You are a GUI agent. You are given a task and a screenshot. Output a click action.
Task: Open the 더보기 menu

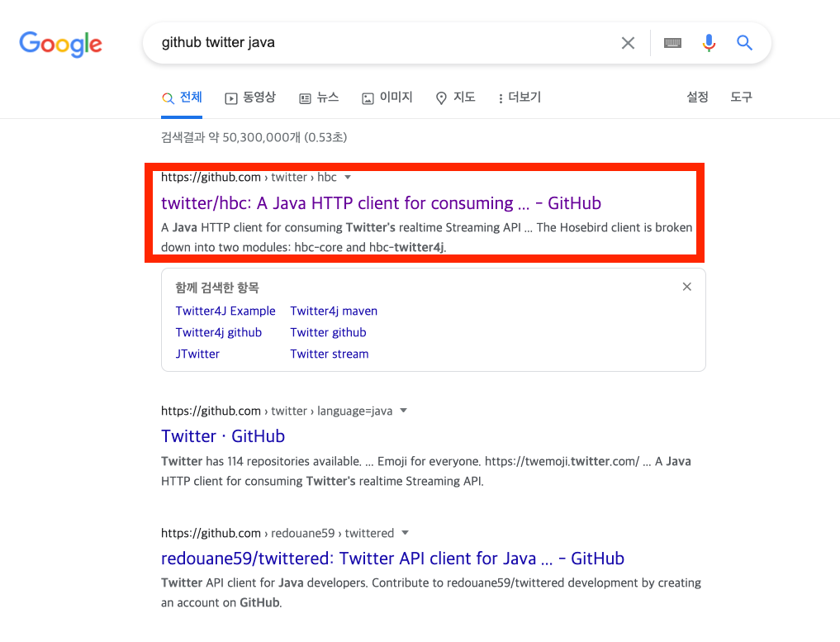[520, 97]
